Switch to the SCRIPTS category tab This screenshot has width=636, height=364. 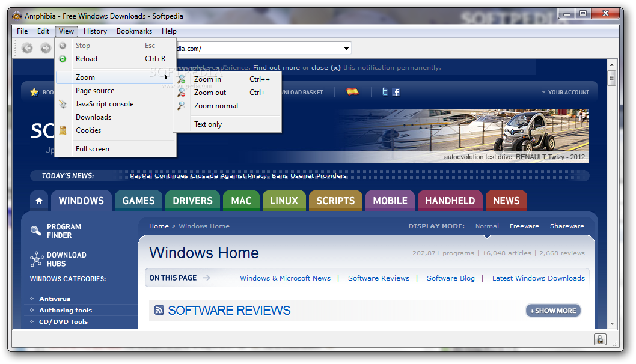click(335, 201)
